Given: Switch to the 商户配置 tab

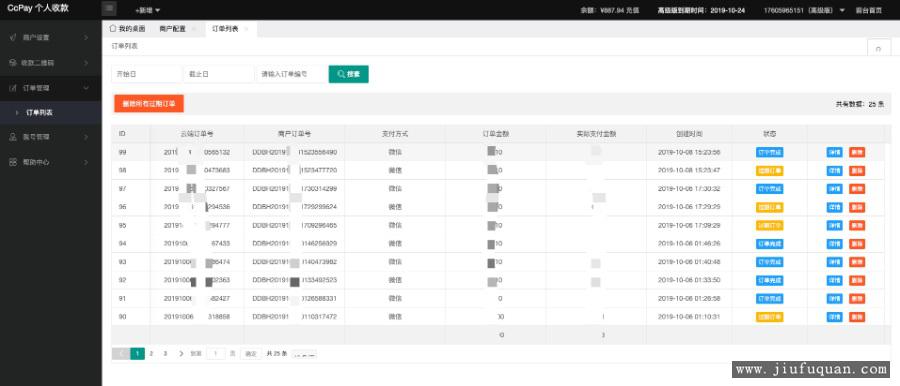Looking at the screenshot, I should point(173,29).
